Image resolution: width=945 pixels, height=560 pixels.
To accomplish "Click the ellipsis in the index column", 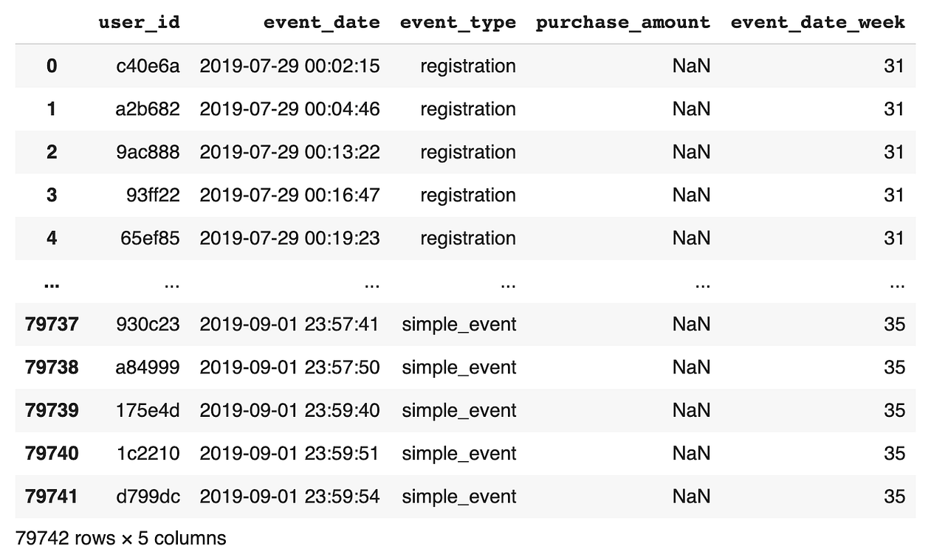I will (51, 283).
